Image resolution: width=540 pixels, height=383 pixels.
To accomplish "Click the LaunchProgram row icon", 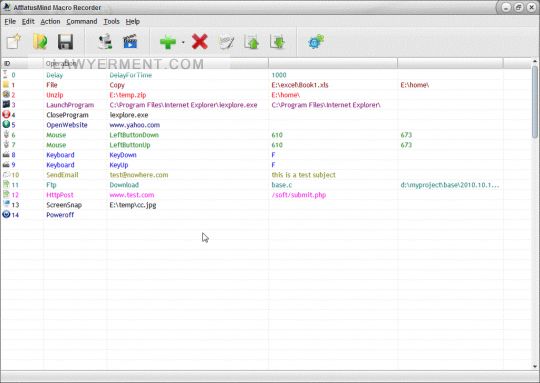I will click(x=6, y=104).
